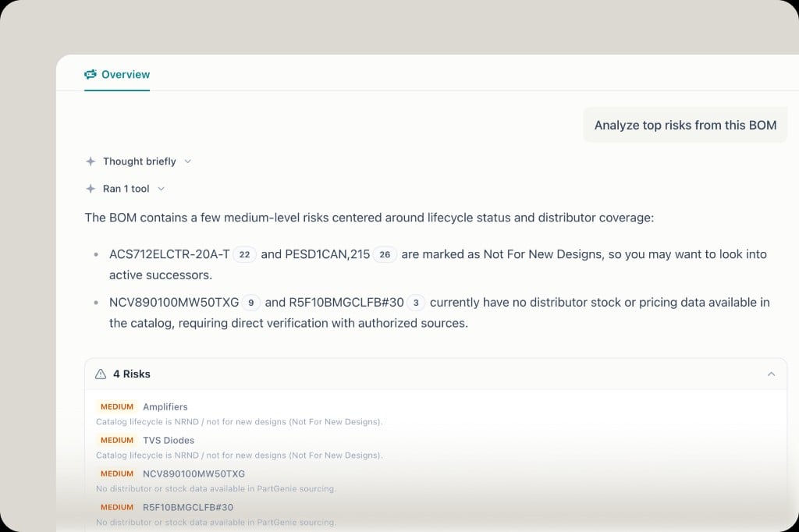Screen dimensions: 799x532
Task: Open reference badge 26 for PESD1CAN,215
Action: (385, 254)
